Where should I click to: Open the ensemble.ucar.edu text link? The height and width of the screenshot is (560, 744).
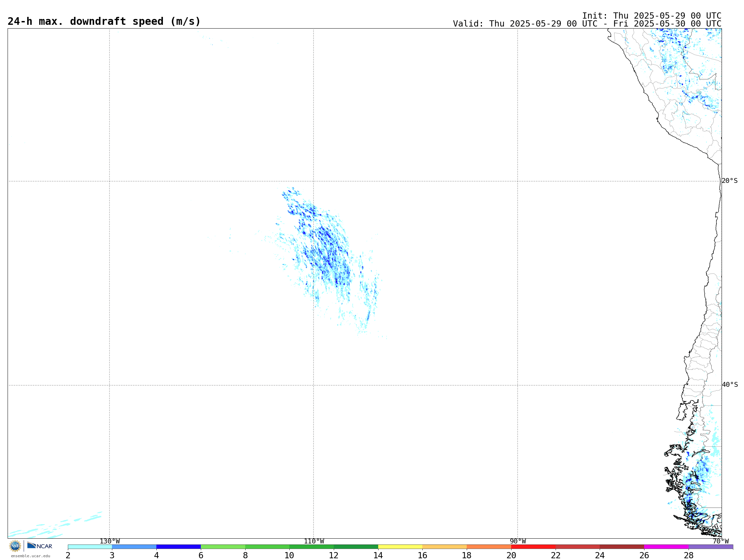tap(30, 556)
